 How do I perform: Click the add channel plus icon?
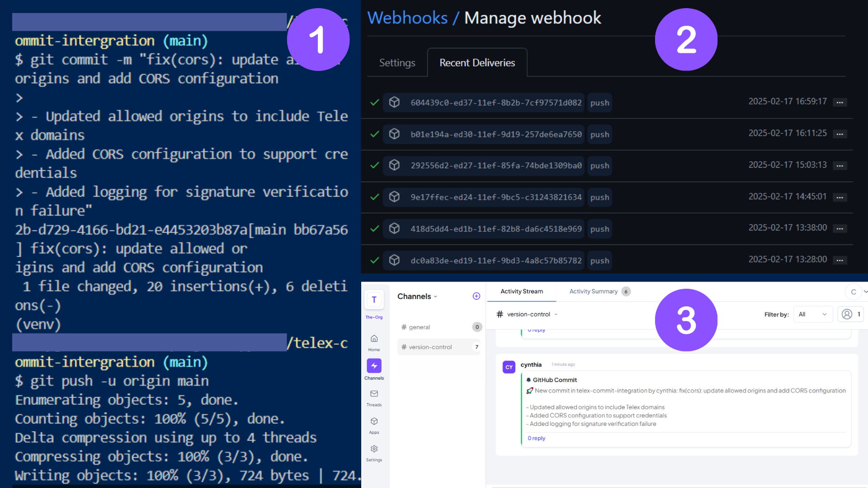(476, 296)
